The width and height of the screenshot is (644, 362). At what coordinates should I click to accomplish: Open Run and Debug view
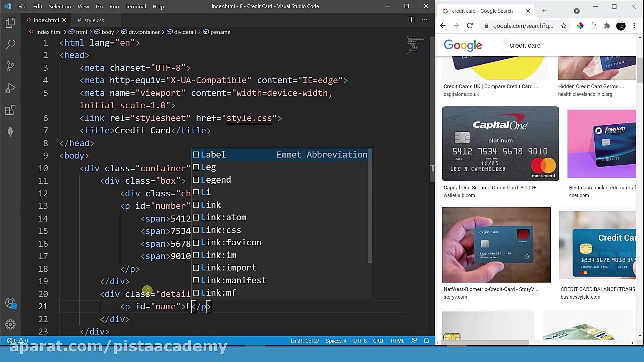coord(10,88)
